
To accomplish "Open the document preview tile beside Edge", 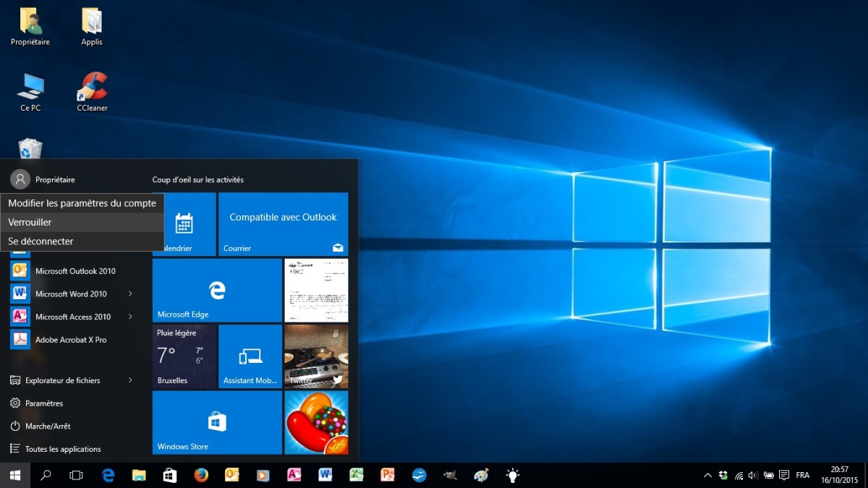I will (316, 291).
